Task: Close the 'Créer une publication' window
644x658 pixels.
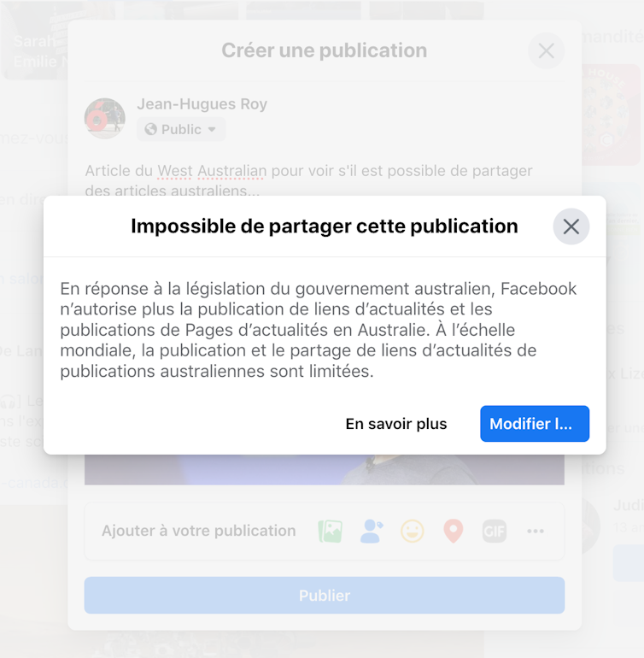Action: coord(546,50)
